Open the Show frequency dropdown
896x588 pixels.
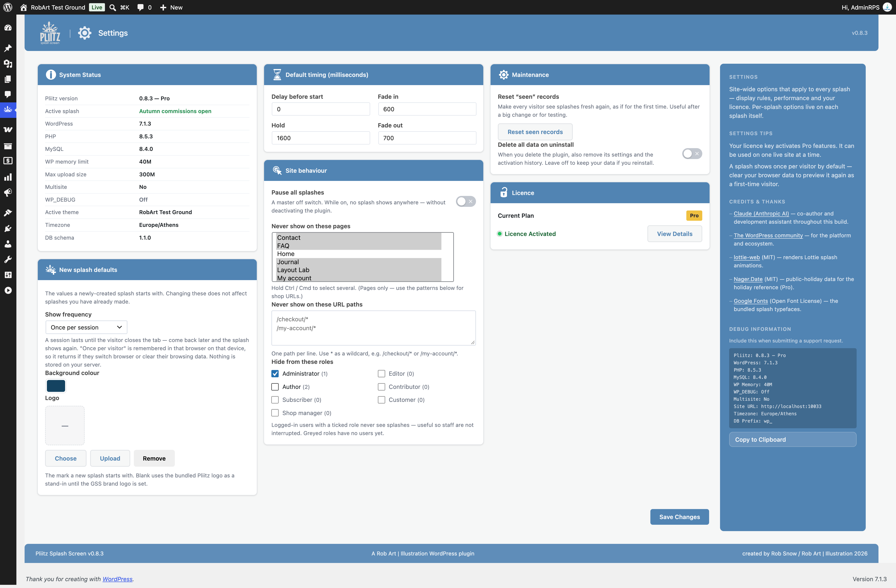86,327
